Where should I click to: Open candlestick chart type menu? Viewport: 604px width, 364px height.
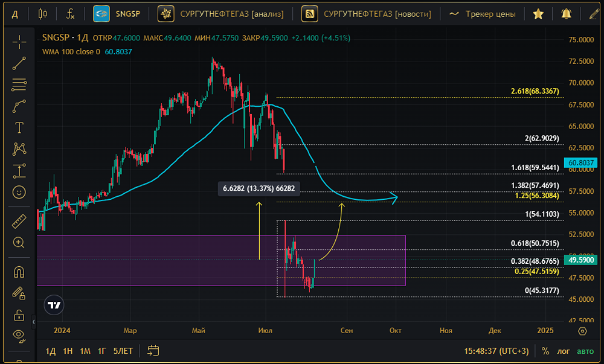click(42, 14)
